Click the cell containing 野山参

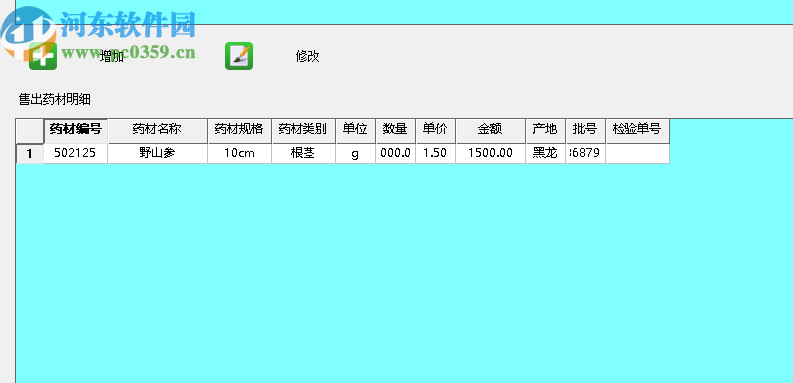(x=157, y=154)
